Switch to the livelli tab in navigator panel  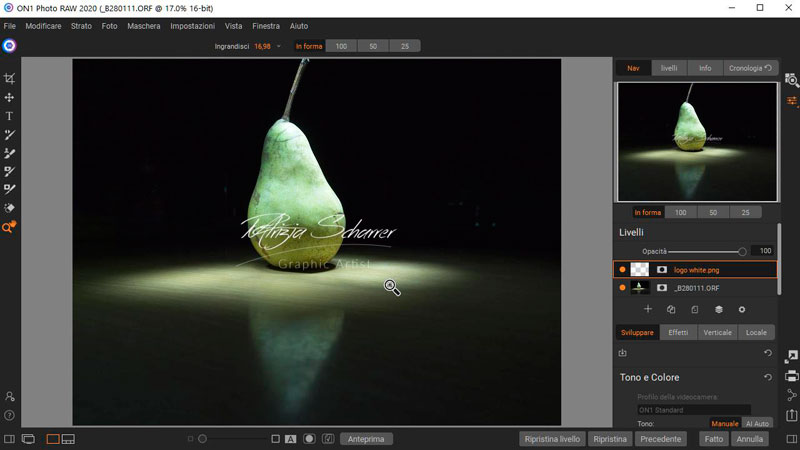[x=669, y=68]
